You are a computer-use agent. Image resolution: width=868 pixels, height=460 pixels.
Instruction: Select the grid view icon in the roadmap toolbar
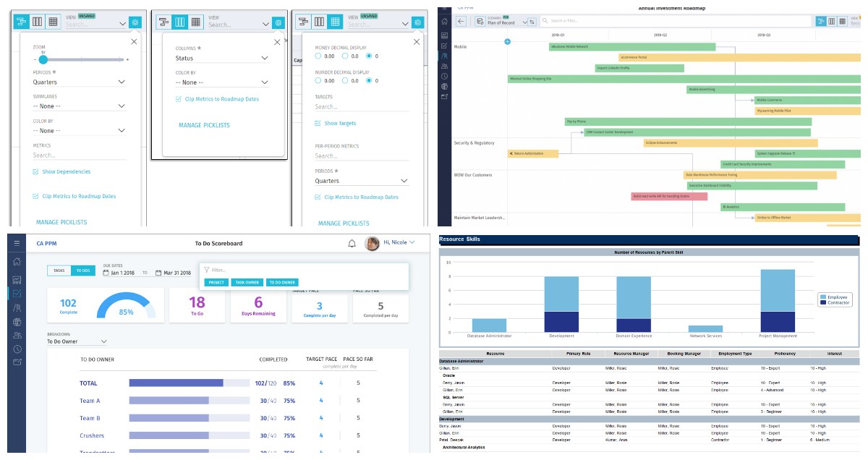click(x=843, y=21)
